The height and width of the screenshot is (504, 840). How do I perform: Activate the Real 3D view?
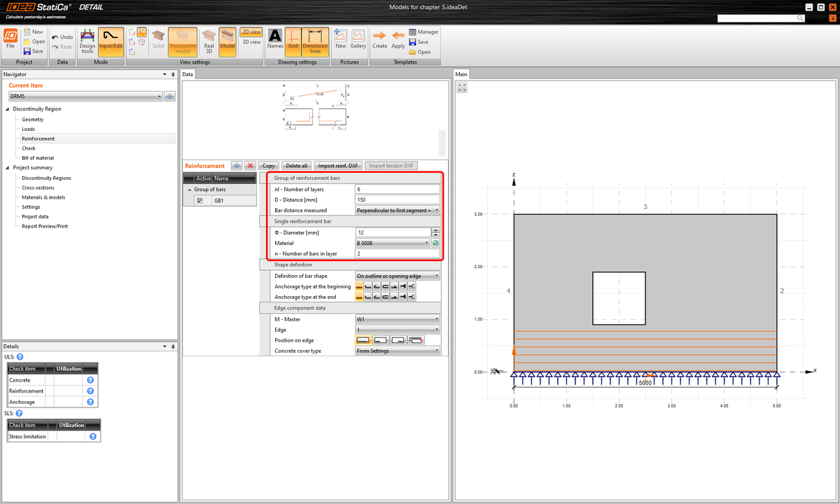click(209, 41)
